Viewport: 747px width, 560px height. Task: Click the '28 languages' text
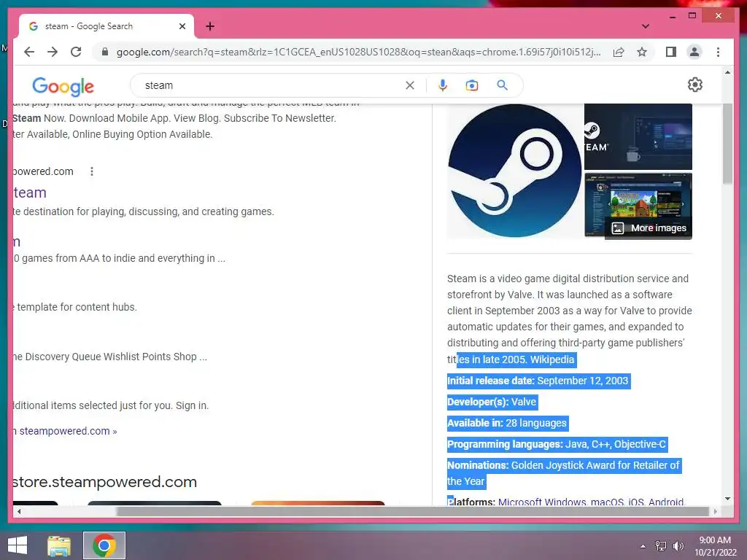[536, 423]
